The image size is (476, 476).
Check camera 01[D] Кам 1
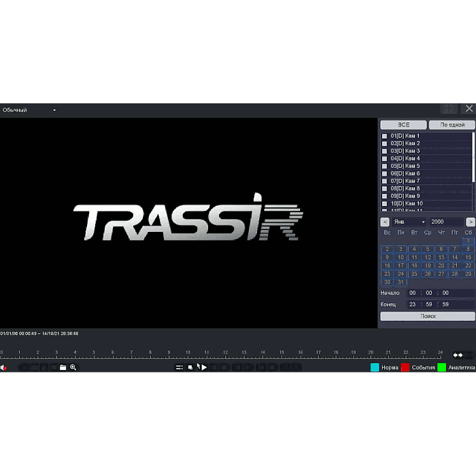click(x=384, y=136)
